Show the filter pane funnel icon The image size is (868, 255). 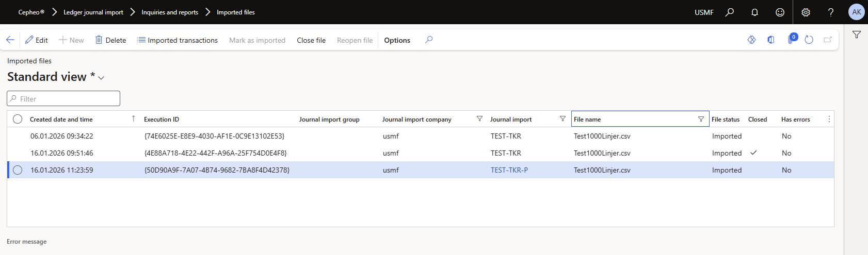[857, 35]
